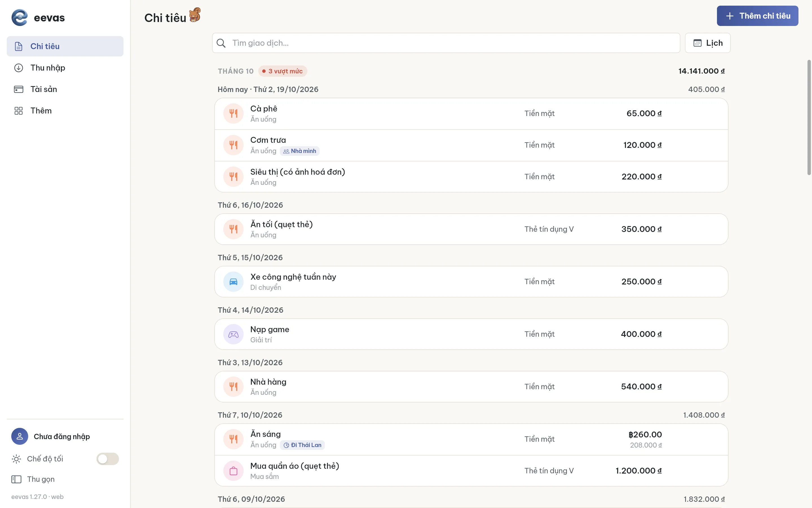Screen dimensions: 812x508
Task: Click the user avatar icon
Action: point(20,436)
